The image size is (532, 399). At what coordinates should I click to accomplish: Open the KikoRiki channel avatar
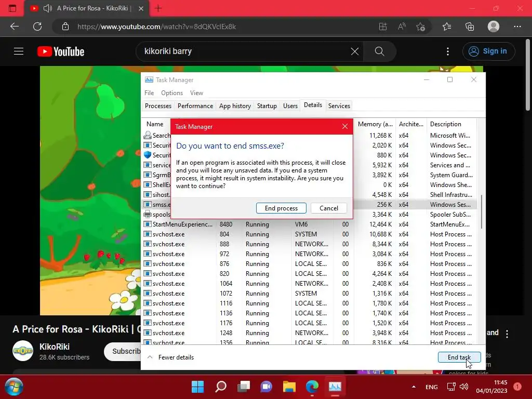pos(23,351)
